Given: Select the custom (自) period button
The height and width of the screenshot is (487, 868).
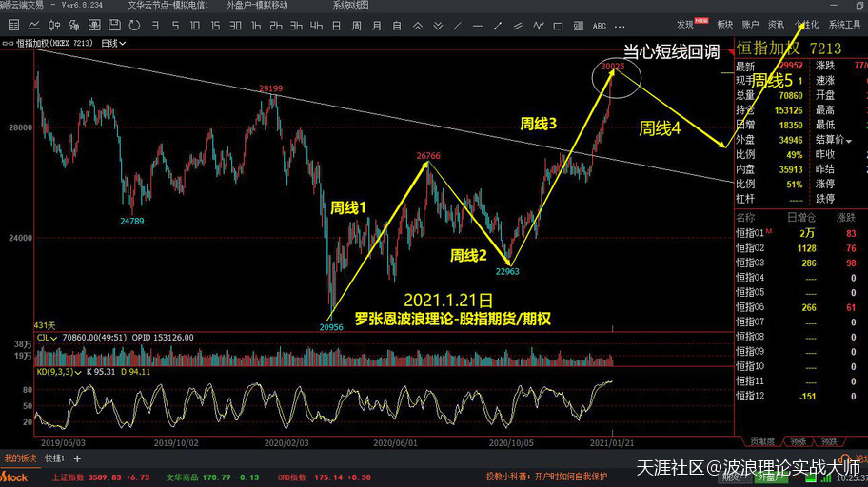Looking at the screenshot, I should tap(397, 26).
